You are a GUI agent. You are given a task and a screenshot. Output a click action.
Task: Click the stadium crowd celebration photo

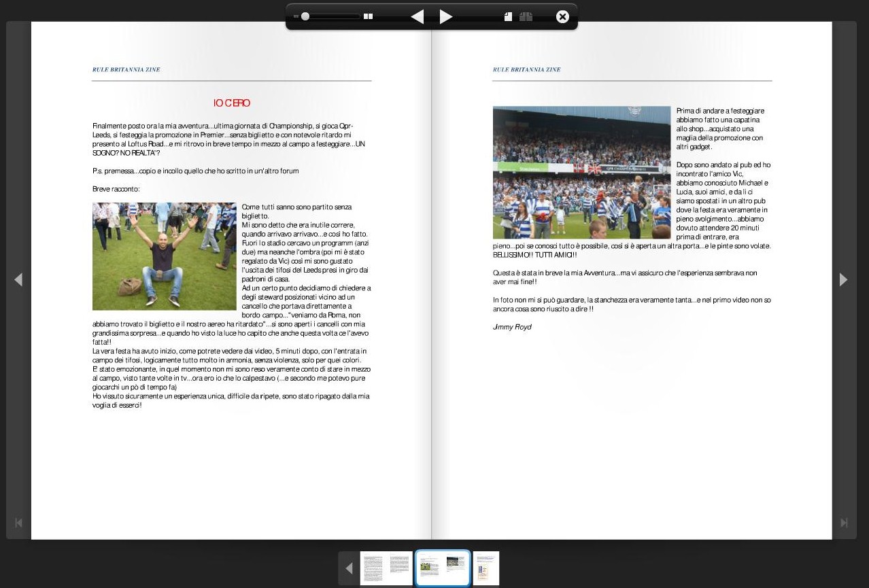pyautogui.click(x=582, y=172)
